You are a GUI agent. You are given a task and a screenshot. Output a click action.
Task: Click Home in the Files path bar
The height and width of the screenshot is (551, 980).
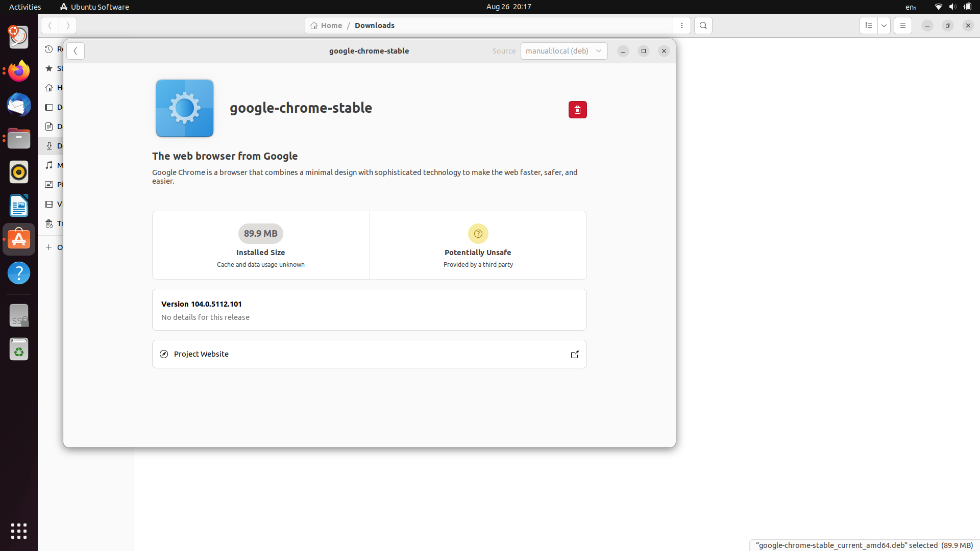(326, 26)
